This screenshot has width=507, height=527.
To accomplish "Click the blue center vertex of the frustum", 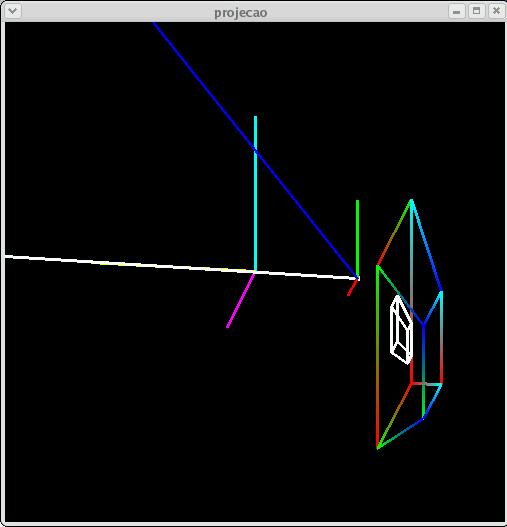I will (423, 325).
